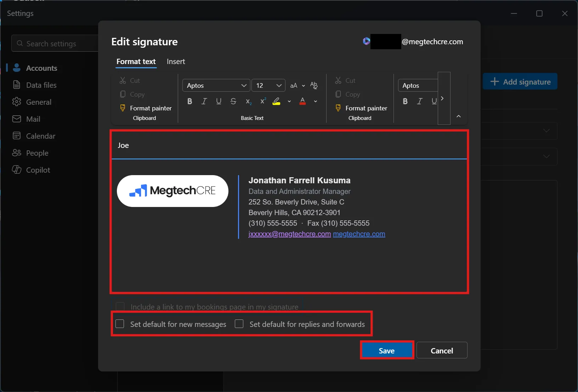The width and height of the screenshot is (578, 392).
Task: Click the signature name field containing Joe
Action: [x=289, y=145]
